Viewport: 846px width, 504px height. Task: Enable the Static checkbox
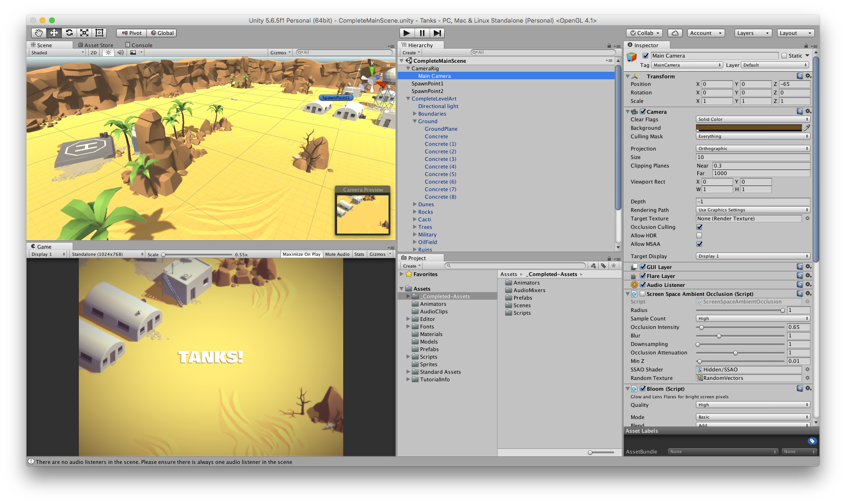coord(784,56)
